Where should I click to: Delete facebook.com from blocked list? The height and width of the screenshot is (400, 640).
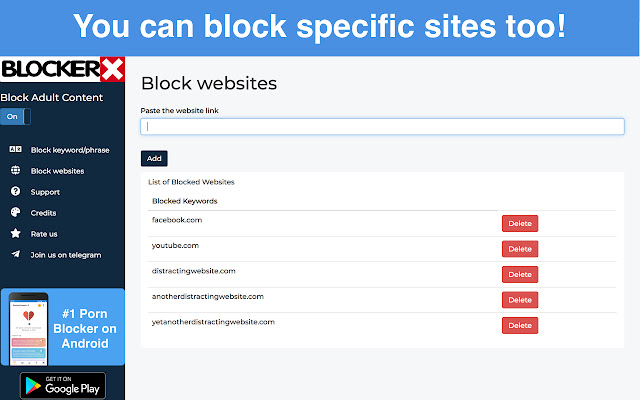click(x=519, y=223)
